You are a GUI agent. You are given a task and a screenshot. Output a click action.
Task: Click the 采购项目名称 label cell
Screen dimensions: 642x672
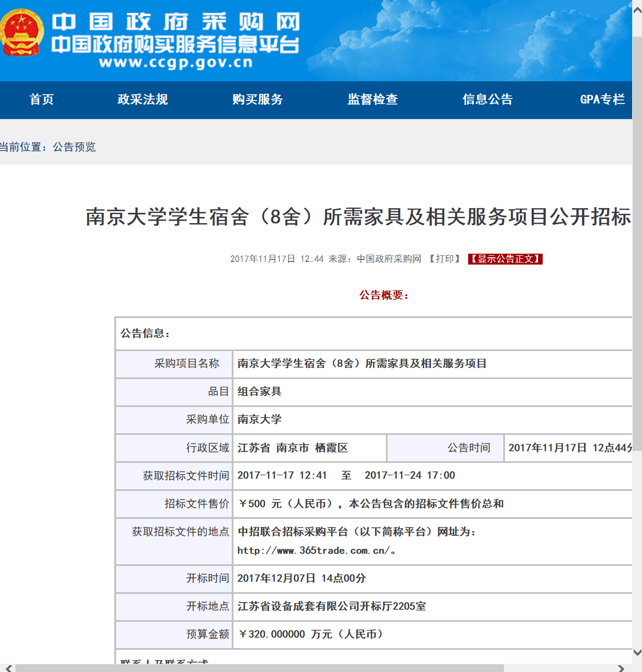pos(174,364)
